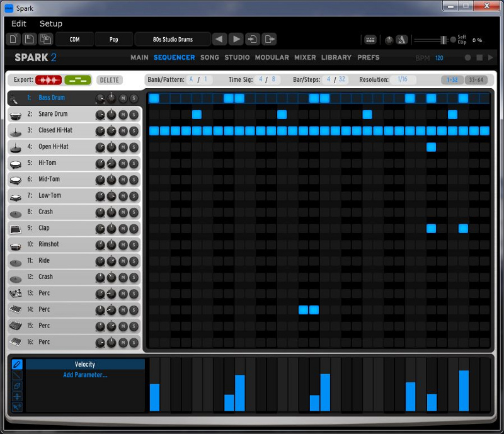Solo the Ride track

pos(134,261)
